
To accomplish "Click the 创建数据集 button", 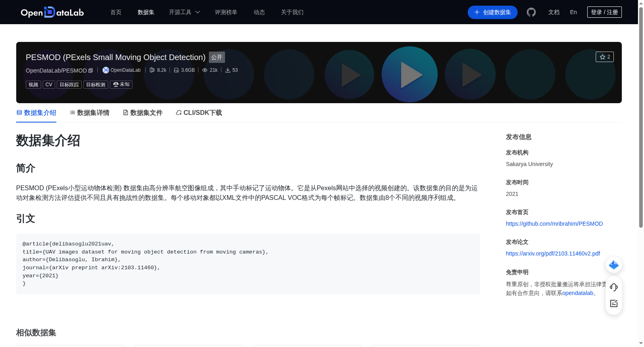I will (493, 12).
